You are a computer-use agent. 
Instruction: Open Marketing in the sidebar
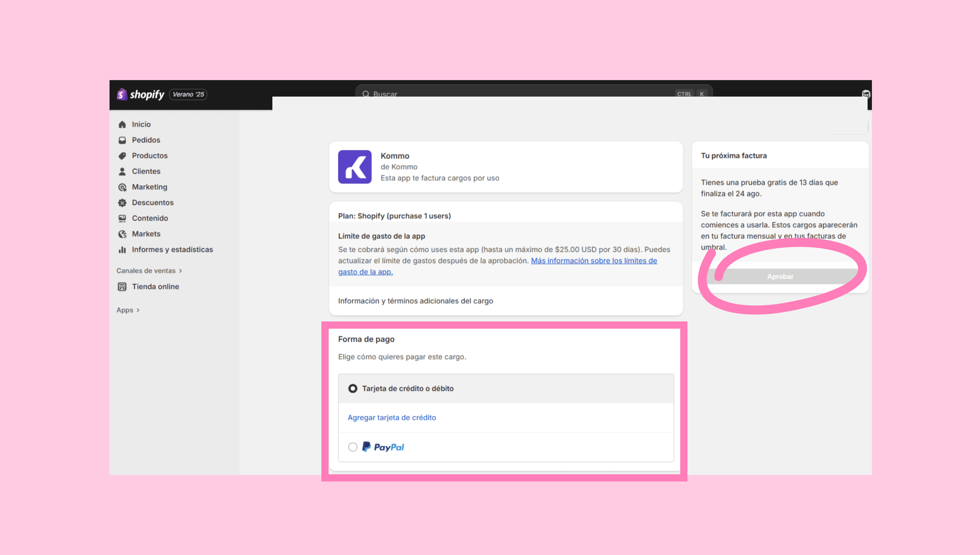point(150,187)
